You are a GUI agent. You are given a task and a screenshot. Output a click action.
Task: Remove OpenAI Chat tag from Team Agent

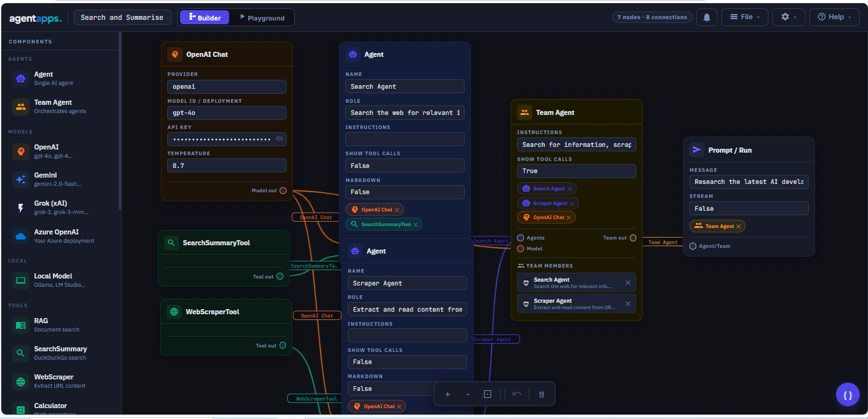pyautogui.click(x=569, y=217)
